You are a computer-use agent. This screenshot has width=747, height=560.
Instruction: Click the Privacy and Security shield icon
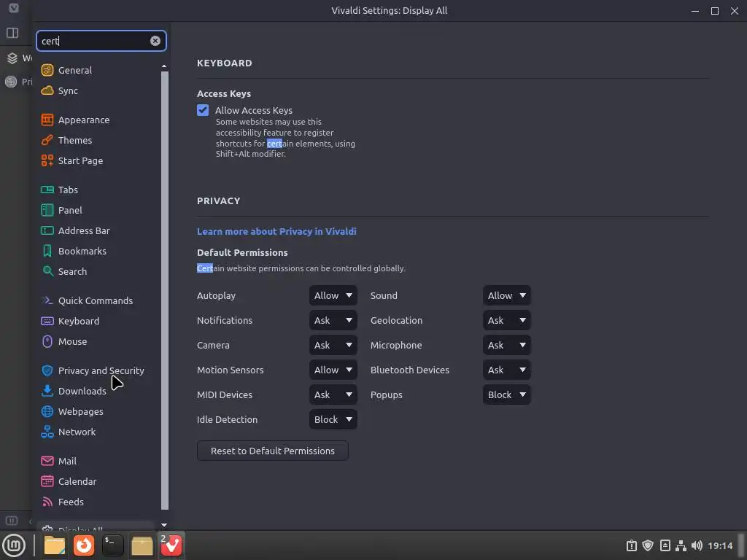pyautogui.click(x=47, y=370)
